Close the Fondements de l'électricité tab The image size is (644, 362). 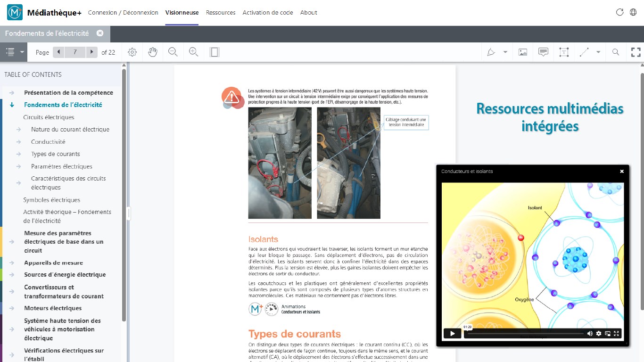100,33
